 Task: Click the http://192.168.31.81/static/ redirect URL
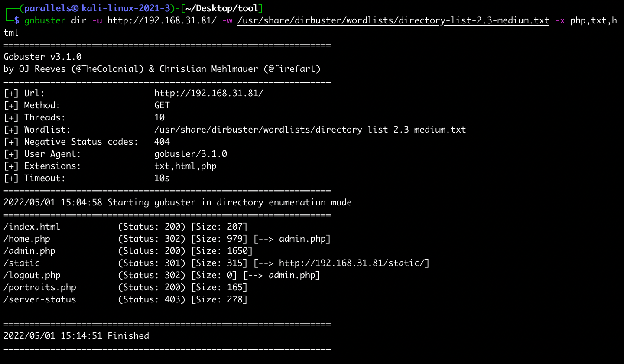click(x=351, y=263)
